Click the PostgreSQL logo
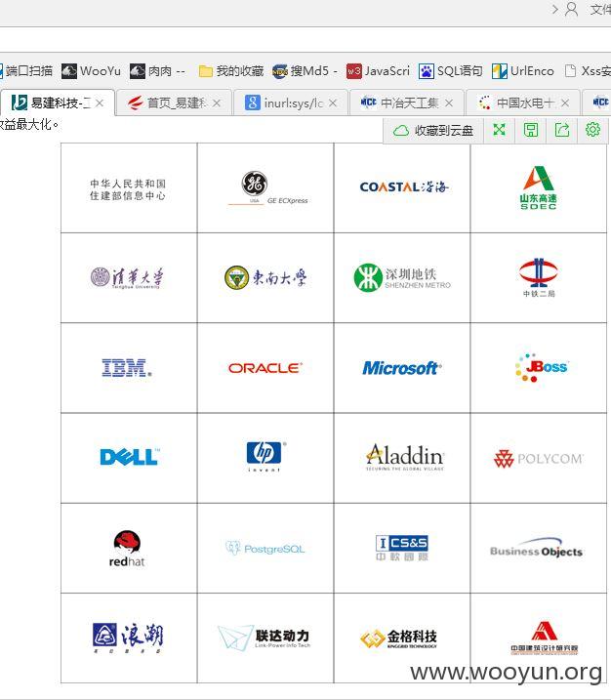 (x=265, y=549)
